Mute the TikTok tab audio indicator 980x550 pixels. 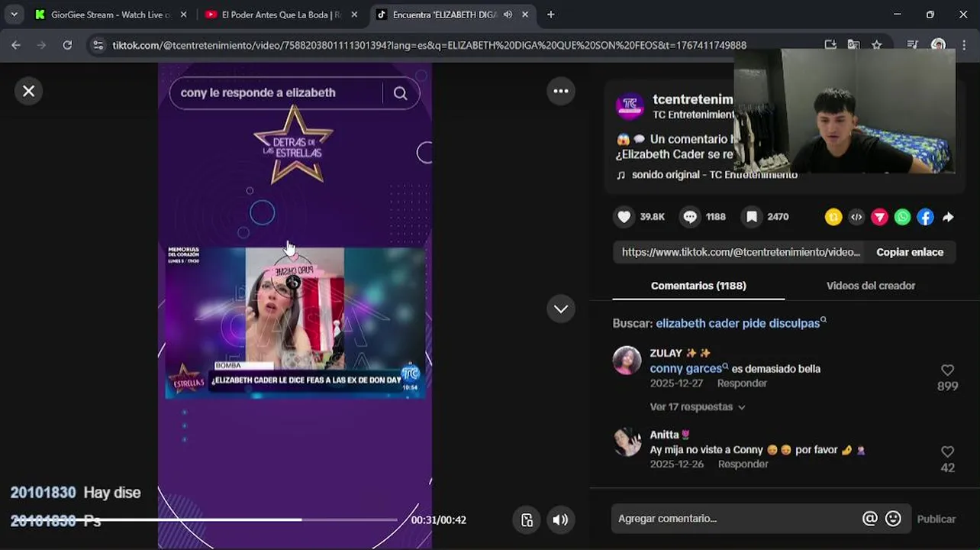(508, 15)
